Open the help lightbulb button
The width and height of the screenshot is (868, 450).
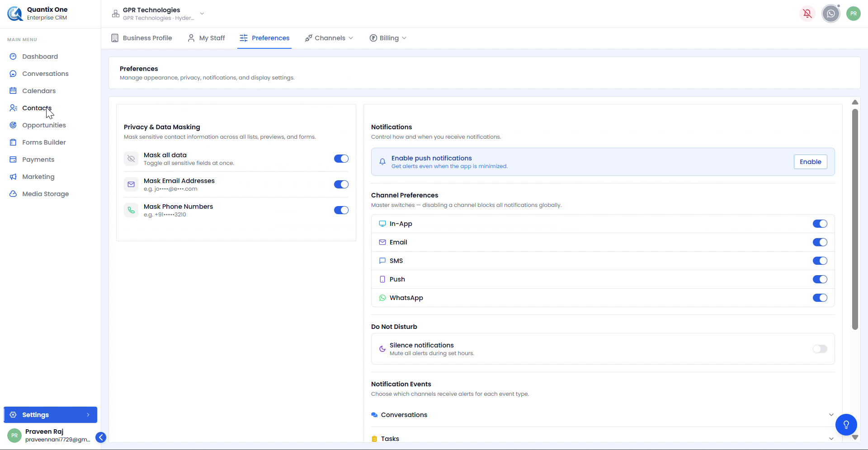click(846, 425)
